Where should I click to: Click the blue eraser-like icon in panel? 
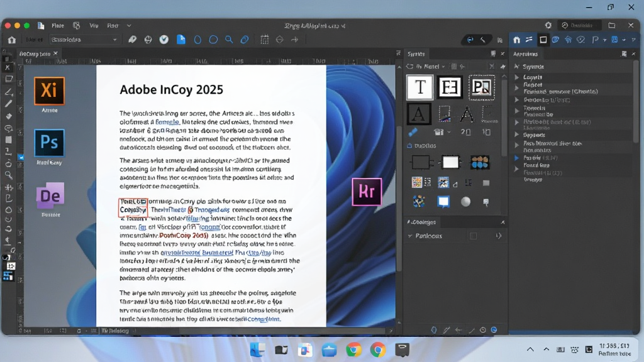413,132
